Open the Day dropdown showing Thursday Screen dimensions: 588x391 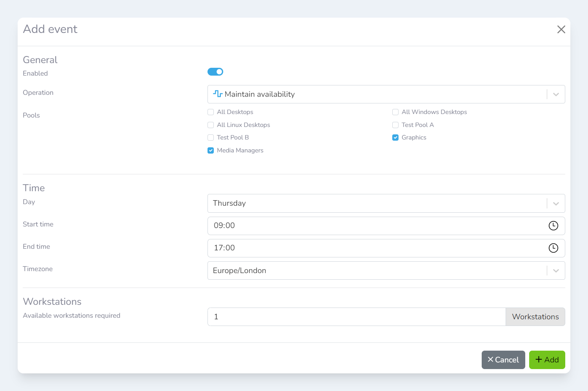(x=377, y=203)
